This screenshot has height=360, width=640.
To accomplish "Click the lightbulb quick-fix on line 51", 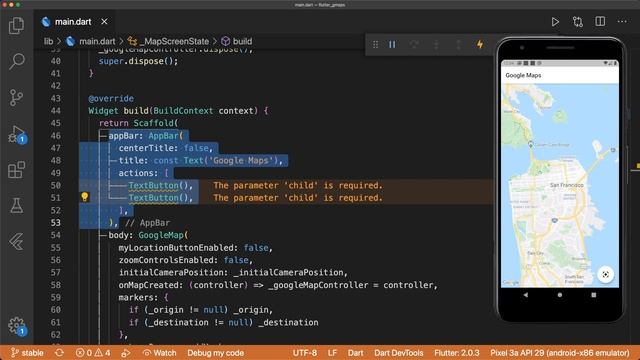I will pyautogui.click(x=85, y=197).
